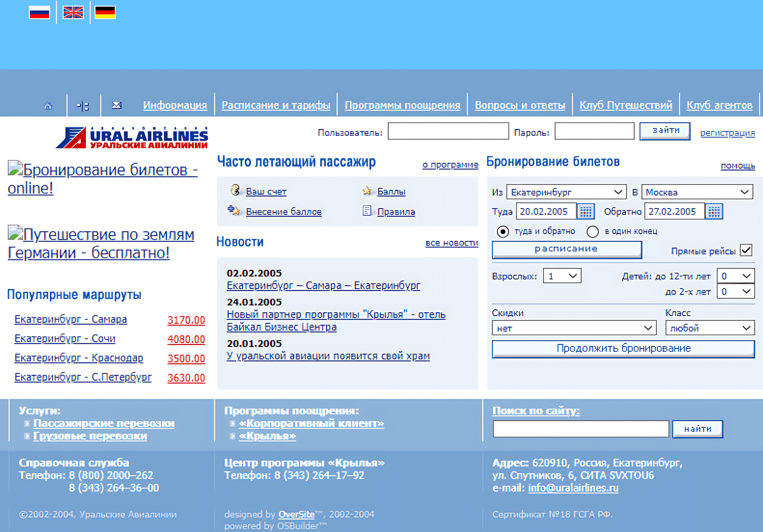Click the зайти login button
This screenshot has width=763, height=532.
point(665,131)
